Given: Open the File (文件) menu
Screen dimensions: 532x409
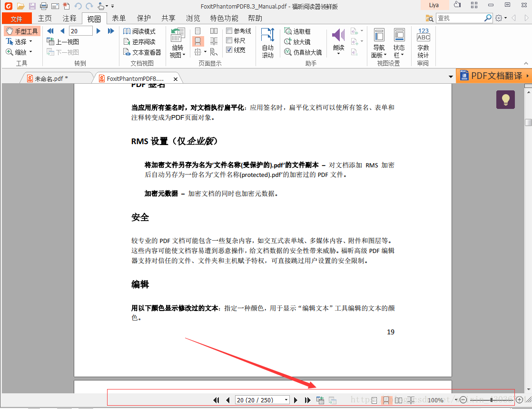Looking at the screenshot, I should click(x=17, y=19).
